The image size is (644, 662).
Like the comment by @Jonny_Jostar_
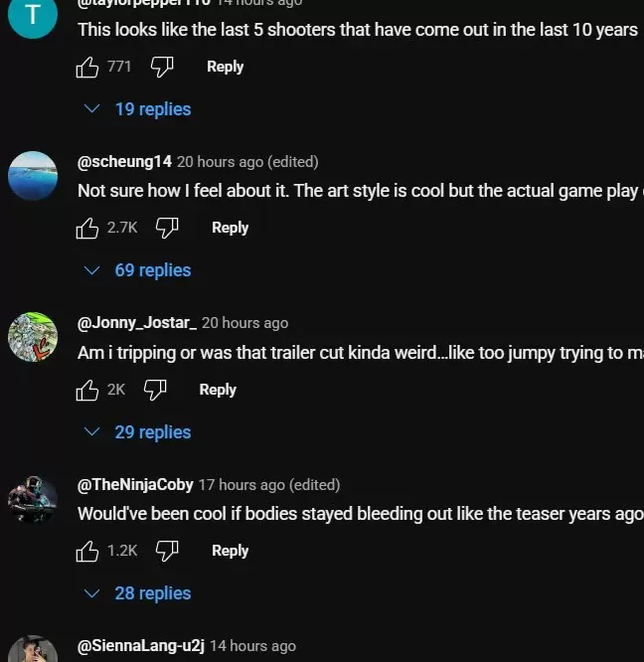point(87,390)
